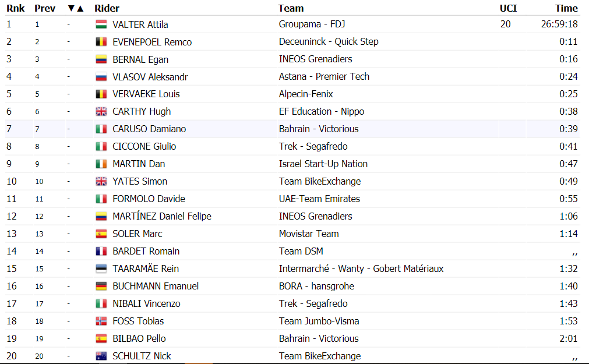Sort the table by Rnk column header

pyautogui.click(x=15, y=8)
